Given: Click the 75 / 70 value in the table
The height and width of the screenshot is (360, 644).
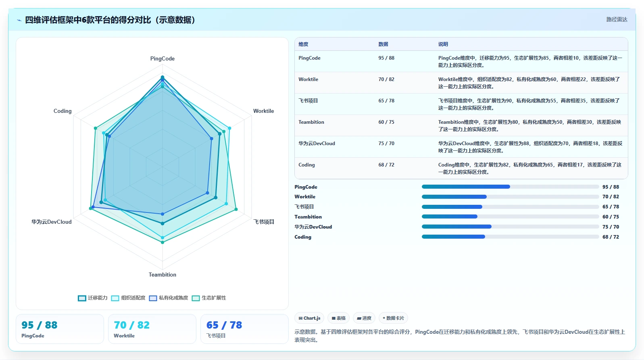Looking at the screenshot, I should [x=386, y=144].
